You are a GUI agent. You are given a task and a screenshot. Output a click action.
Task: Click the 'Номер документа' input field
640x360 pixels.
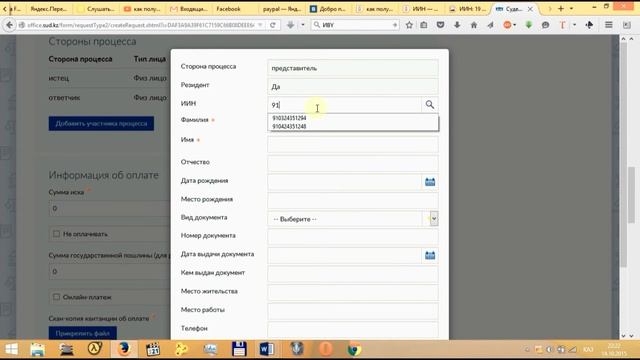pos(353,237)
